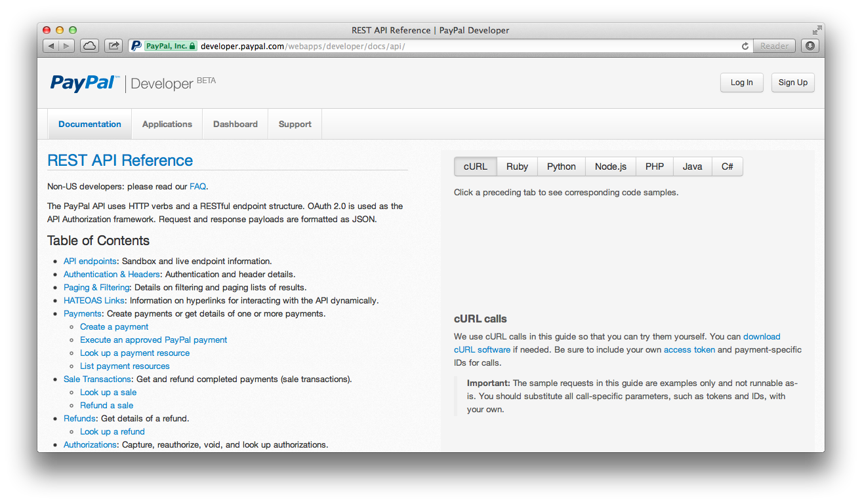Click the PayPal favicon in address bar
Screen dimensions: 862x504
[x=136, y=46]
